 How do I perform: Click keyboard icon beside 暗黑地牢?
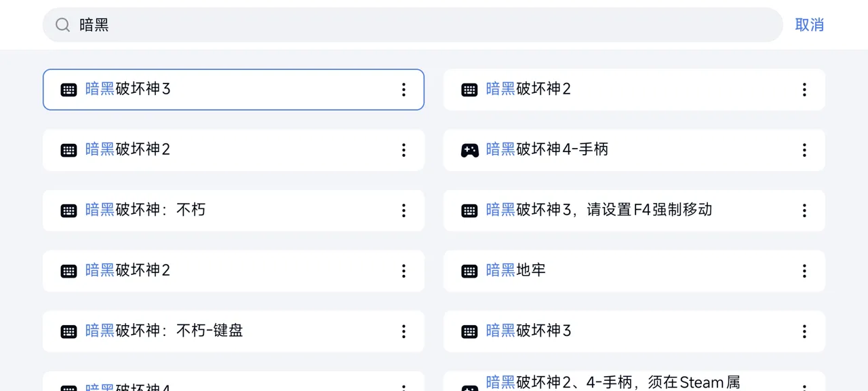470,271
